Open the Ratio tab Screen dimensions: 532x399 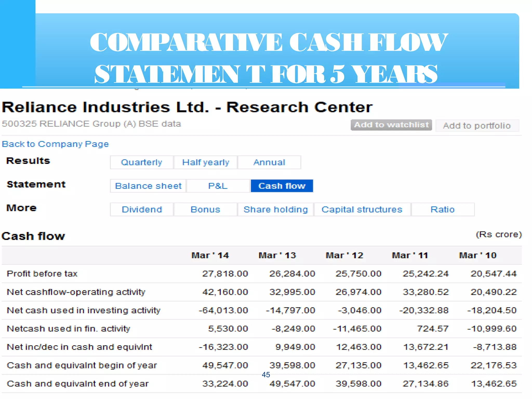click(443, 209)
